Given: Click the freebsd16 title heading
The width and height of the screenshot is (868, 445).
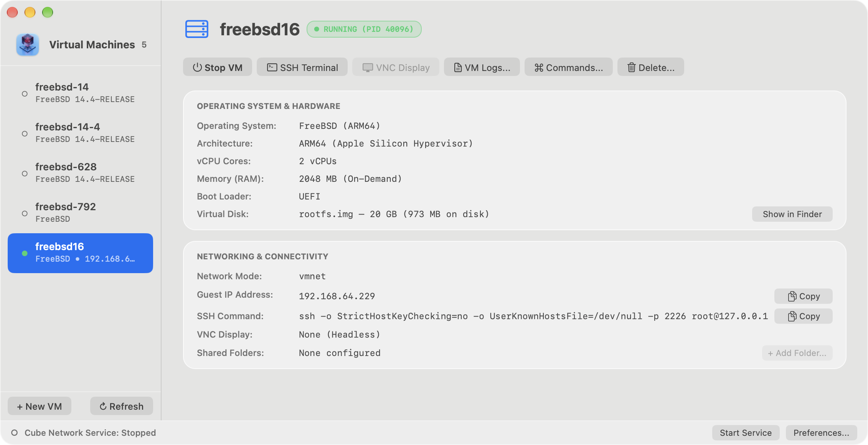Looking at the screenshot, I should click(x=260, y=29).
